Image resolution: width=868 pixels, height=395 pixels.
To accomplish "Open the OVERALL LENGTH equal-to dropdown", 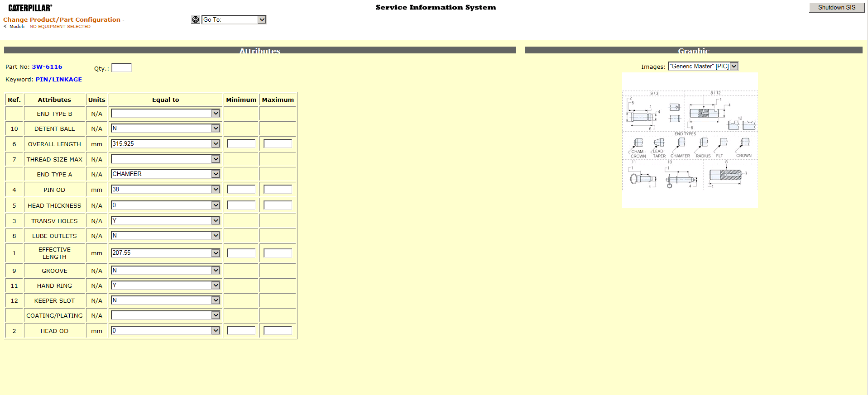I will pos(166,143).
